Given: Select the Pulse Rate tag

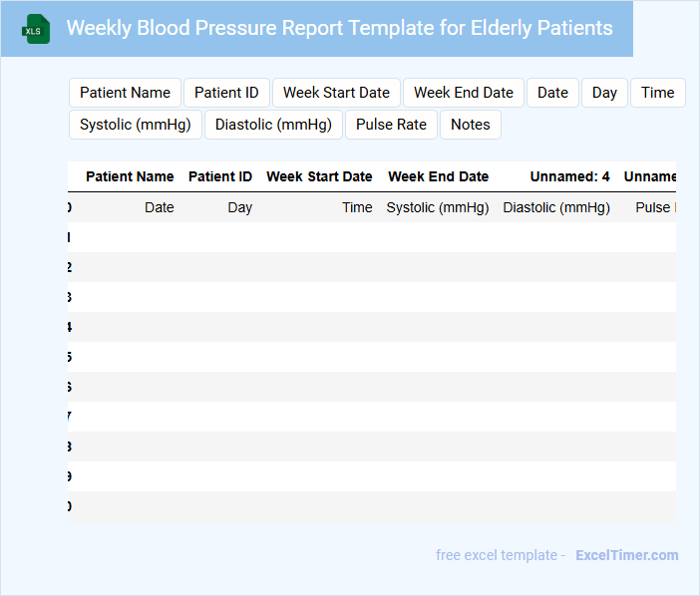Looking at the screenshot, I should pyautogui.click(x=391, y=125).
